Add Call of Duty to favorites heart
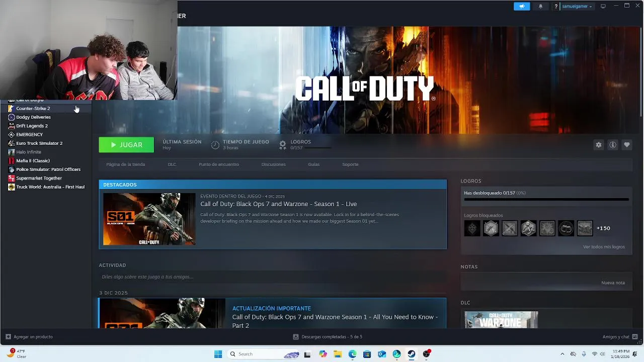 [627, 145]
